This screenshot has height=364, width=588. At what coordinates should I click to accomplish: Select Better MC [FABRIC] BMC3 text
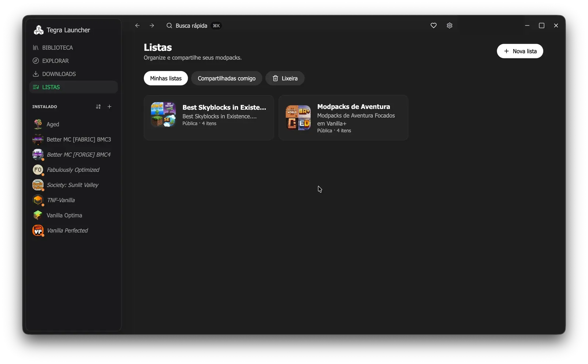click(79, 140)
